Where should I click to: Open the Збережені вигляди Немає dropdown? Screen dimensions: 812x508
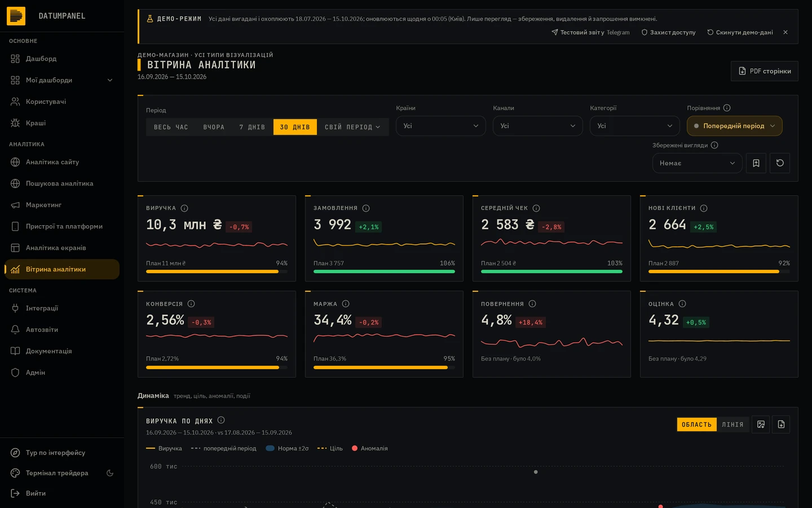click(x=697, y=163)
